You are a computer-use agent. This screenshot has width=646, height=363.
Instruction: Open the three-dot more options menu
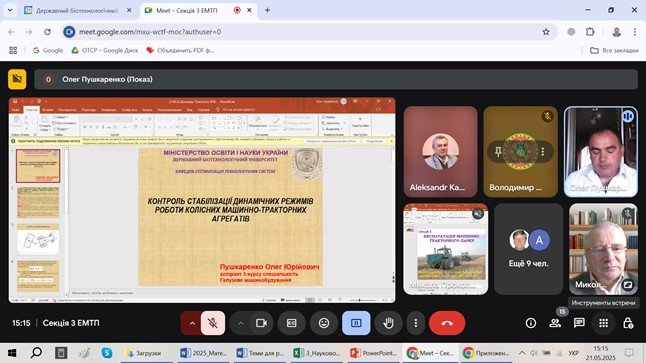[416, 323]
